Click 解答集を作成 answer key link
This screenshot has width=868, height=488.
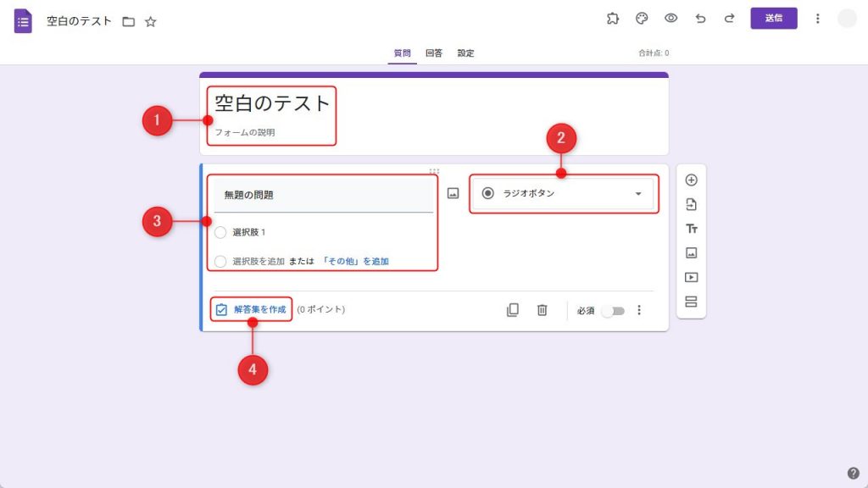coord(251,309)
